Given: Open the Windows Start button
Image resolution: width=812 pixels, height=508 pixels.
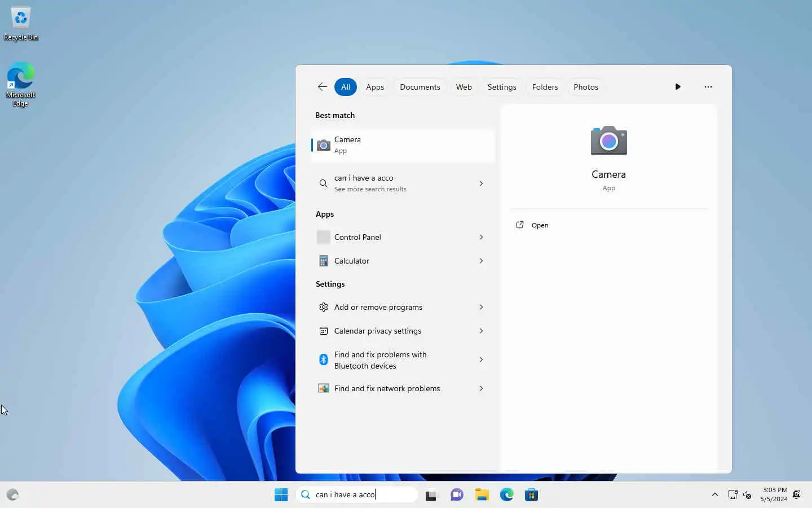Looking at the screenshot, I should [x=281, y=495].
